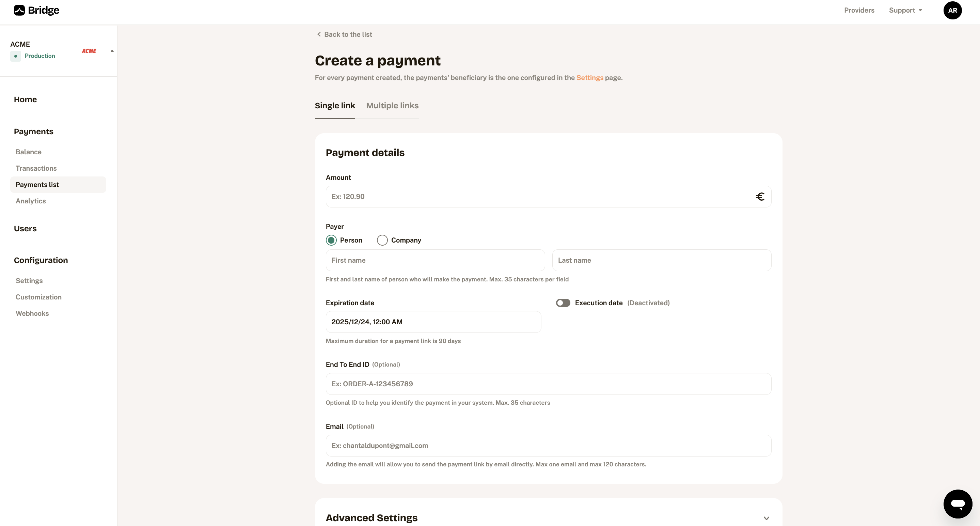Open the chat support bubble
The image size is (980, 526).
point(958,504)
